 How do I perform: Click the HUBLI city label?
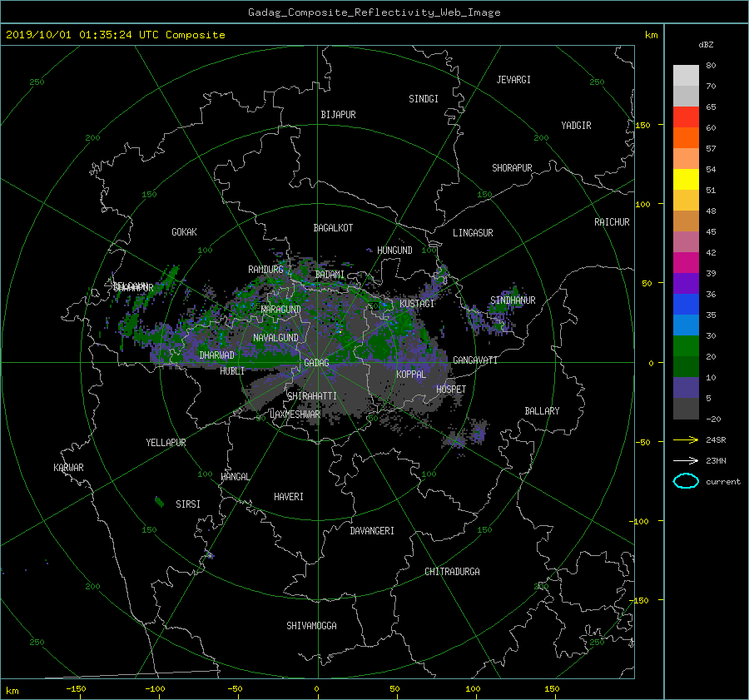pyautogui.click(x=232, y=371)
